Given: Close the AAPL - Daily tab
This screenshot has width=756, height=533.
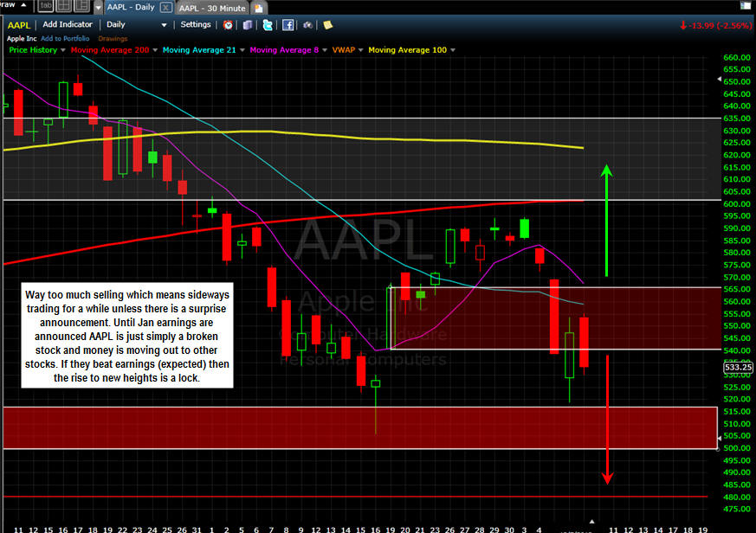Looking at the screenshot, I should coord(165,7).
